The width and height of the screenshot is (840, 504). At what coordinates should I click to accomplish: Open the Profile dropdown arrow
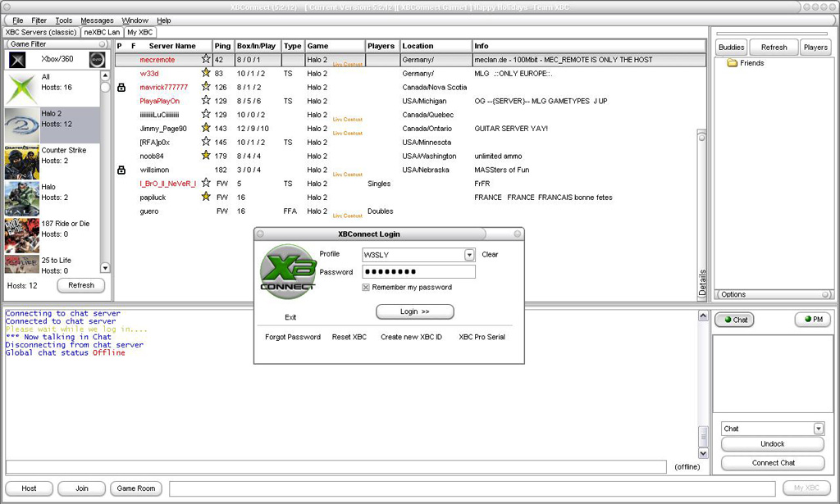coord(469,255)
